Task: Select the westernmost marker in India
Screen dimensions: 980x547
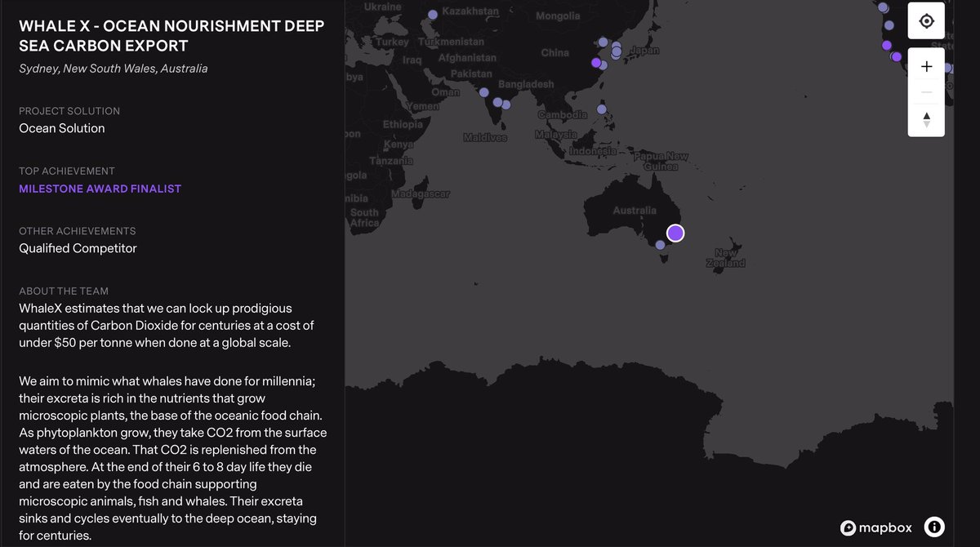Action: pyautogui.click(x=484, y=92)
